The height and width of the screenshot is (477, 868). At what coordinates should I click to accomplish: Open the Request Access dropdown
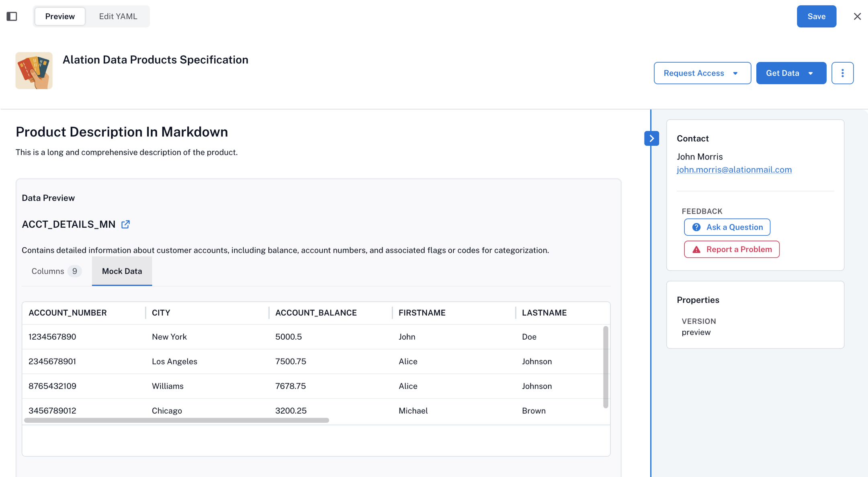pyautogui.click(x=702, y=73)
